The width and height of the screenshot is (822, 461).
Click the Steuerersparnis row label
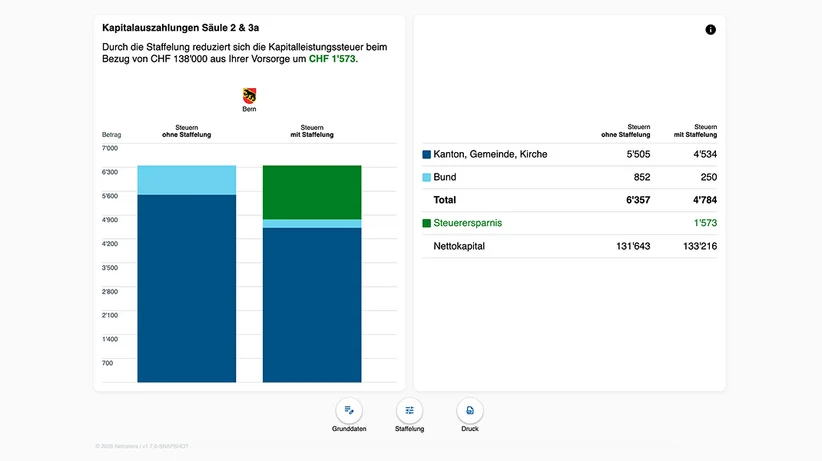pyautogui.click(x=468, y=223)
